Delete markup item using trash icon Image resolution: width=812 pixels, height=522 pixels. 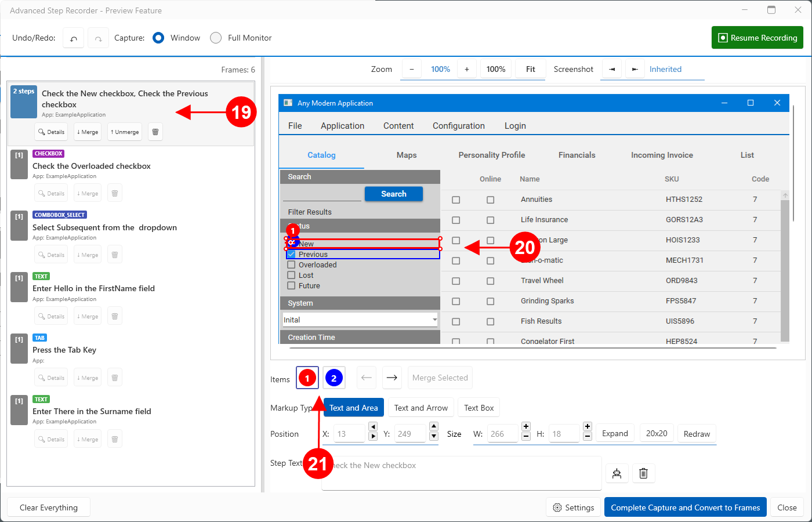click(643, 473)
